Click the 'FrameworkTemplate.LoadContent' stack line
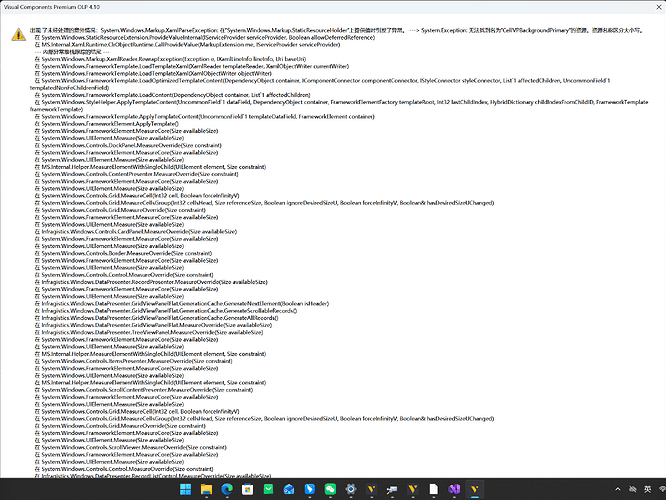 pos(172,95)
